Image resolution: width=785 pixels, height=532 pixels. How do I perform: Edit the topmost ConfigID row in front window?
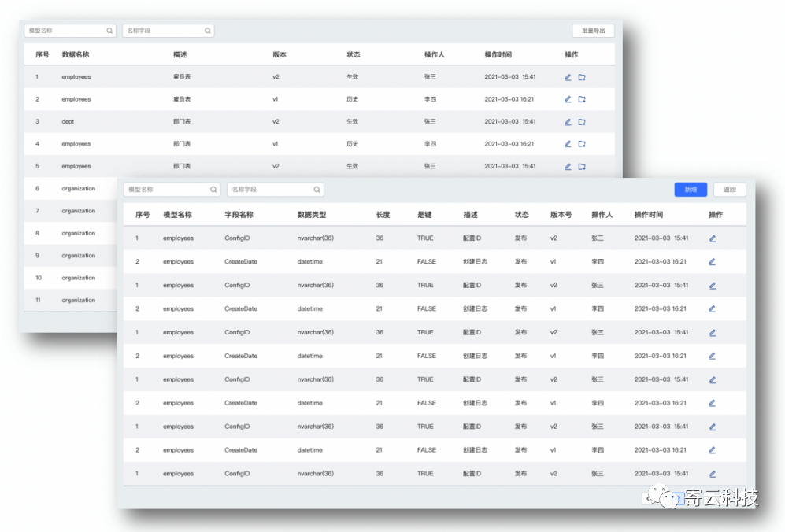(x=713, y=238)
